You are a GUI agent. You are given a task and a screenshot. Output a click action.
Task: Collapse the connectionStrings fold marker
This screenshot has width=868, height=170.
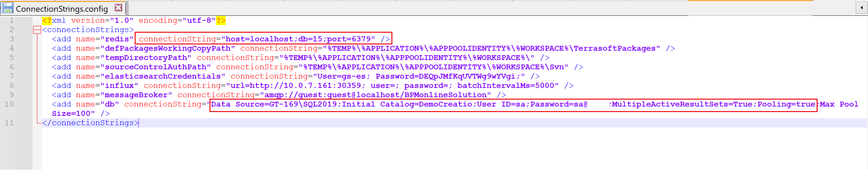pyautogui.click(x=37, y=30)
